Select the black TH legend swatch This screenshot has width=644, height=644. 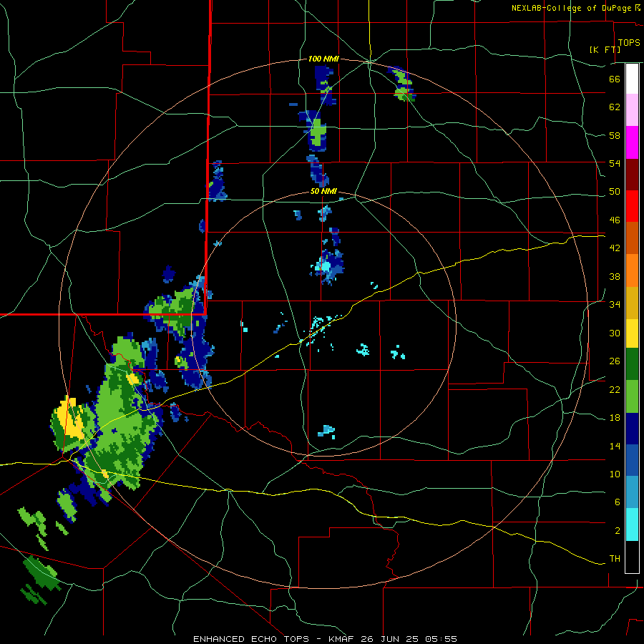point(632,557)
